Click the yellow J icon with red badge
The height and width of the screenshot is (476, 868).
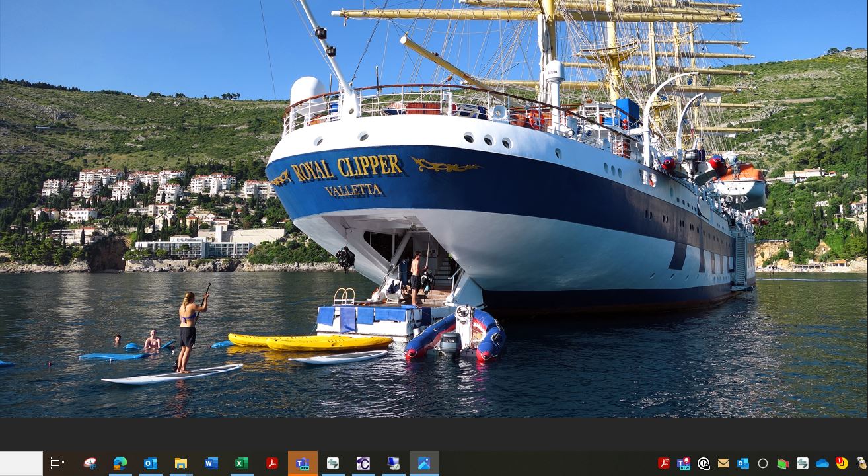pos(842,463)
